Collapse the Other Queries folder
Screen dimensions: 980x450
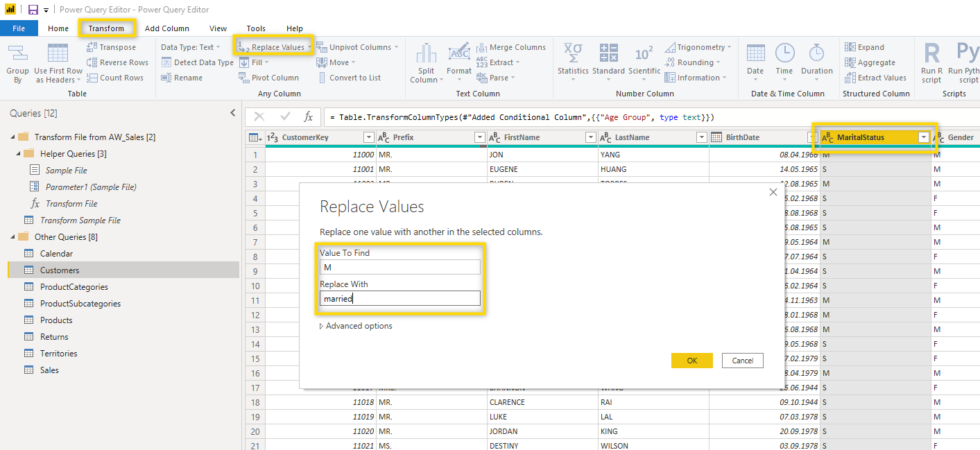click(12, 237)
